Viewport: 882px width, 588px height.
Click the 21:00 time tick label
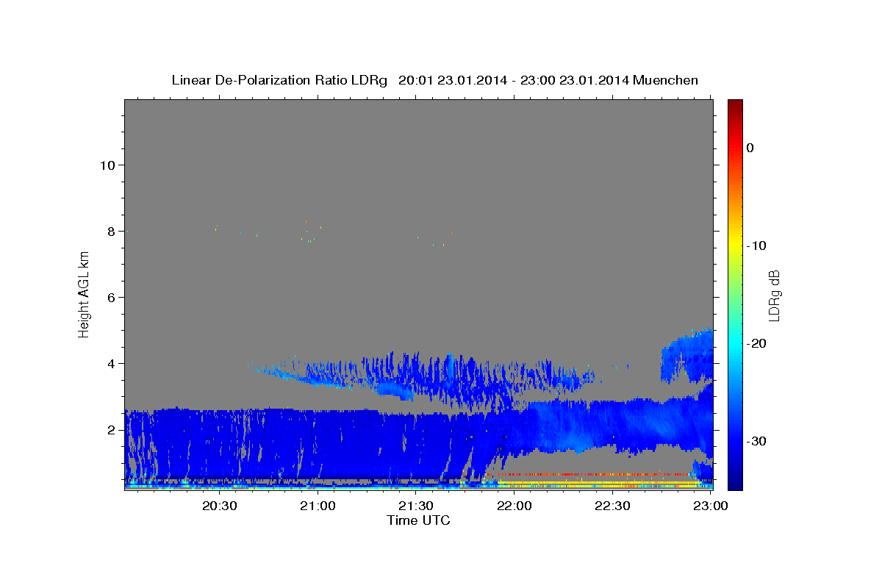pos(318,506)
